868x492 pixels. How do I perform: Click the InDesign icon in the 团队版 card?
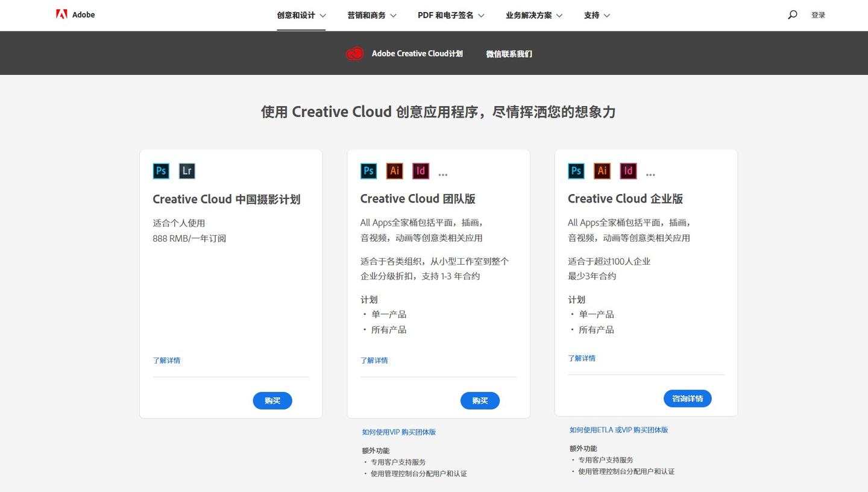[x=420, y=171]
